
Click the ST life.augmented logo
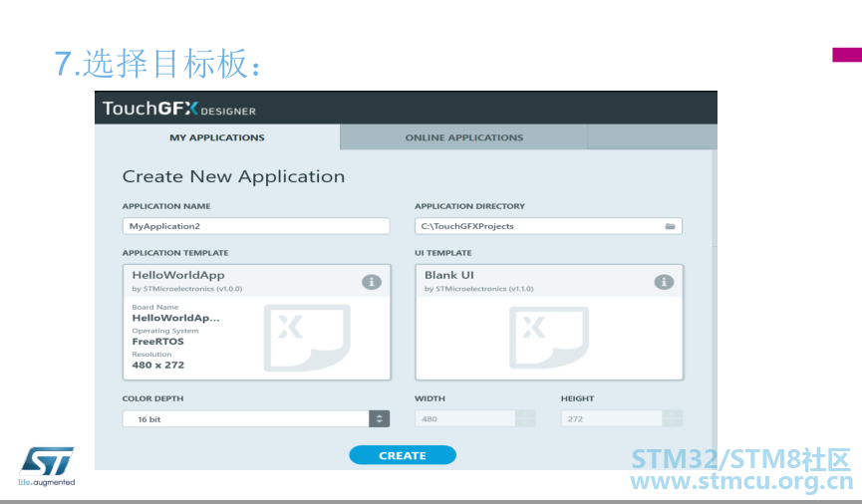point(47,466)
